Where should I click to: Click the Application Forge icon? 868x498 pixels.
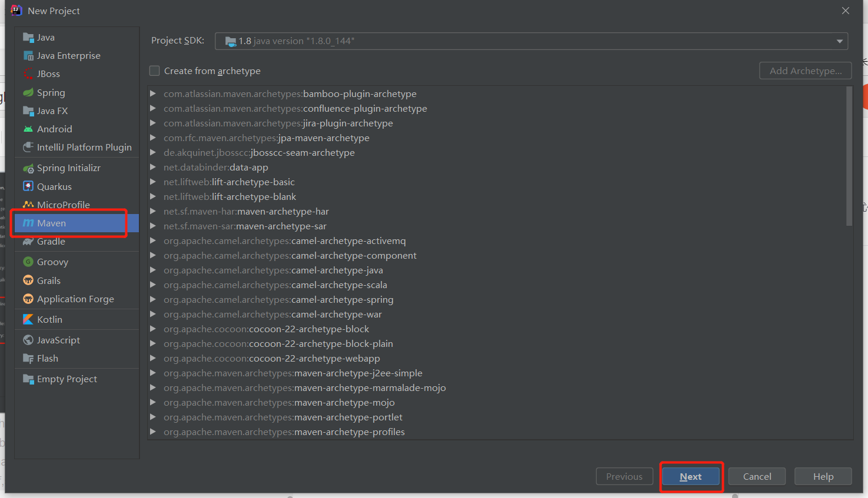pos(28,299)
